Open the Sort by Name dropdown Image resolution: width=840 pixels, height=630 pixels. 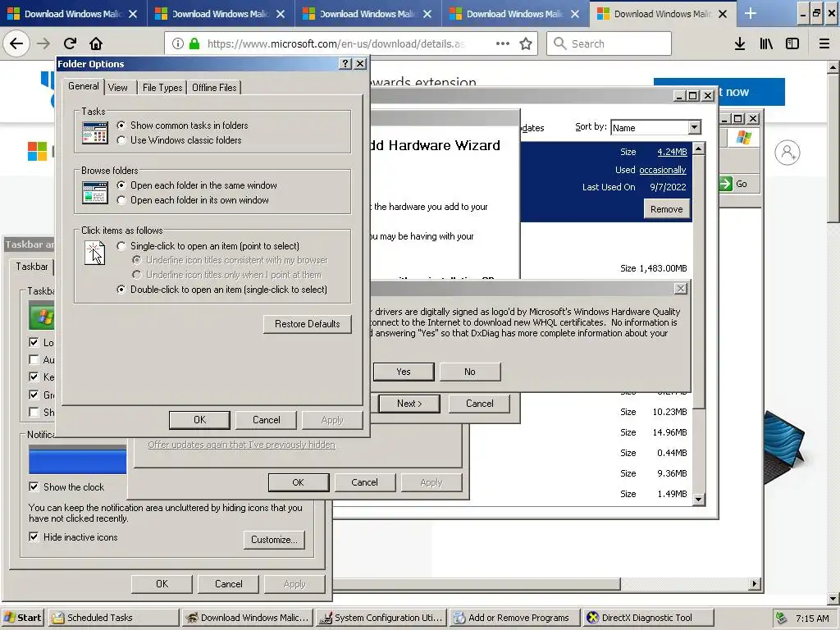pyautogui.click(x=694, y=127)
